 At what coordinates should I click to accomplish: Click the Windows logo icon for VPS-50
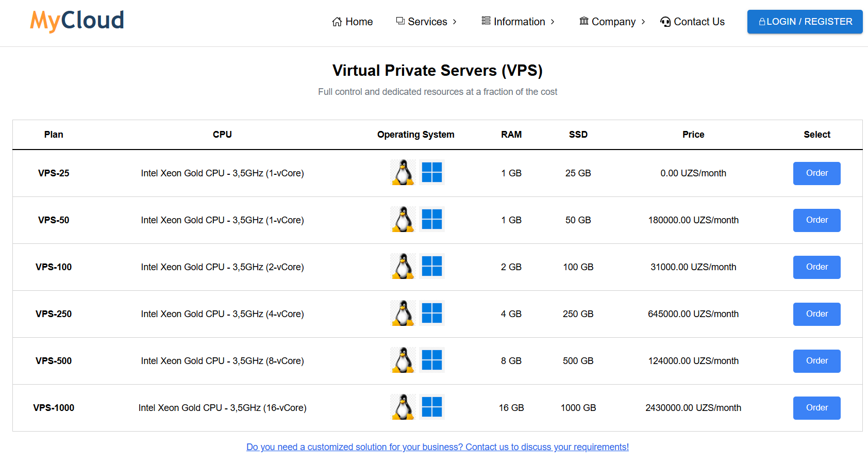pyautogui.click(x=431, y=220)
